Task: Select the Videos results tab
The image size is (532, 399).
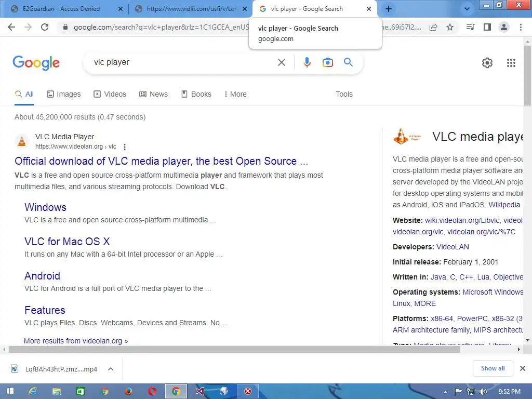Action: point(110,94)
